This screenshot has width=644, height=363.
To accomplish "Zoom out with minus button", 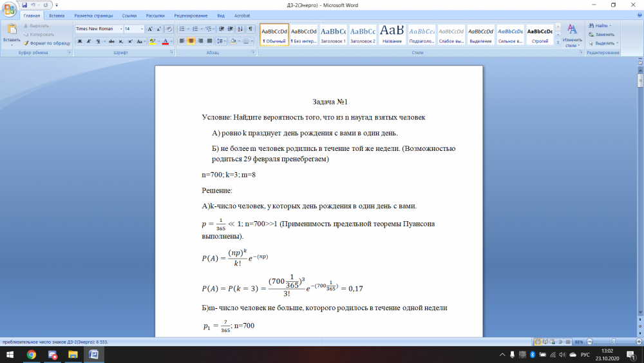I will tap(590, 342).
